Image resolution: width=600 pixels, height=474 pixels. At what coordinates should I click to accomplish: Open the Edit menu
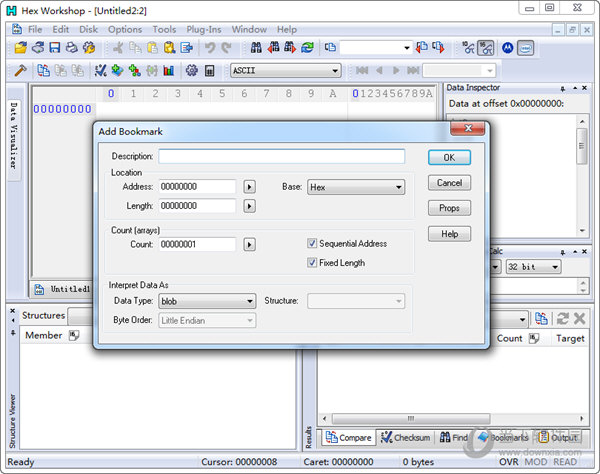tap(60, 29)
